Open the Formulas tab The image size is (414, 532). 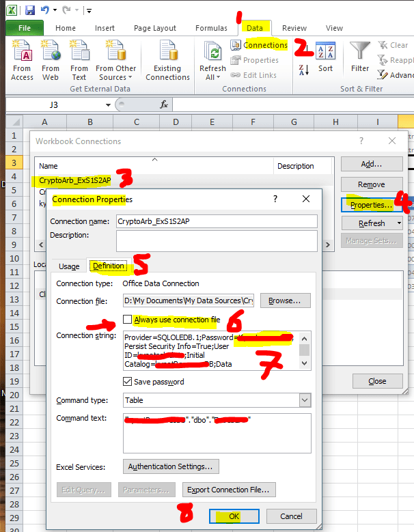point(211,28)
